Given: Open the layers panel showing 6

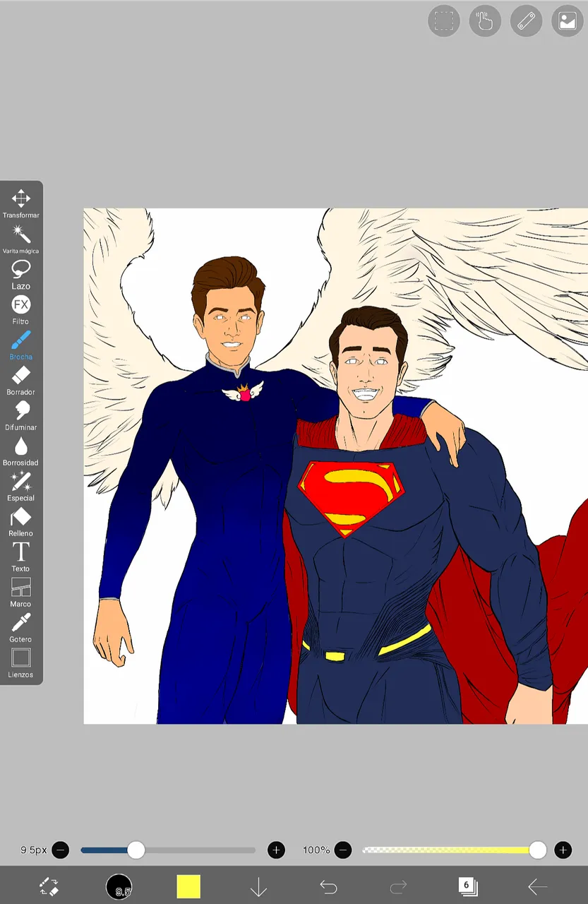Looking at the screenshot, I should 467,886.
